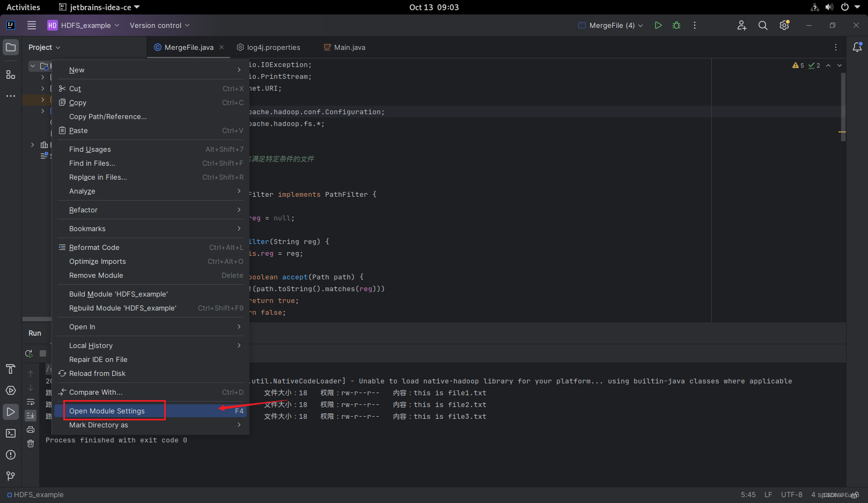
Task: Open Code With Me via the add-user icon
Action: [741, 25]
